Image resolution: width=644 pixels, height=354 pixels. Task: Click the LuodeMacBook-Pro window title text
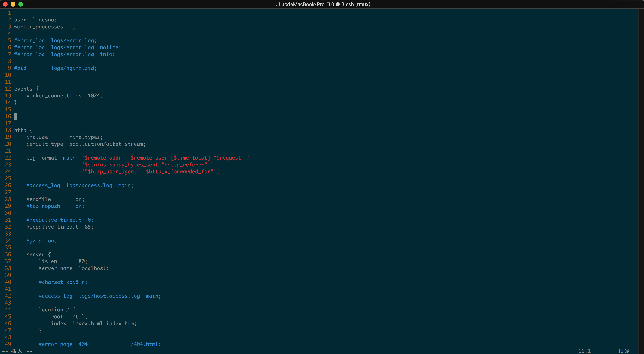301,4
